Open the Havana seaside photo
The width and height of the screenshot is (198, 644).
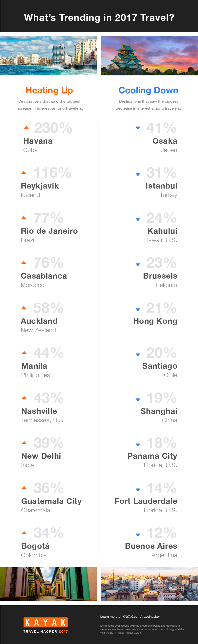click(x=49, y=56)
